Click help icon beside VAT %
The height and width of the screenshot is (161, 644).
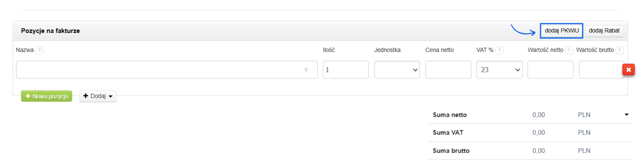[x=499, y=50]
